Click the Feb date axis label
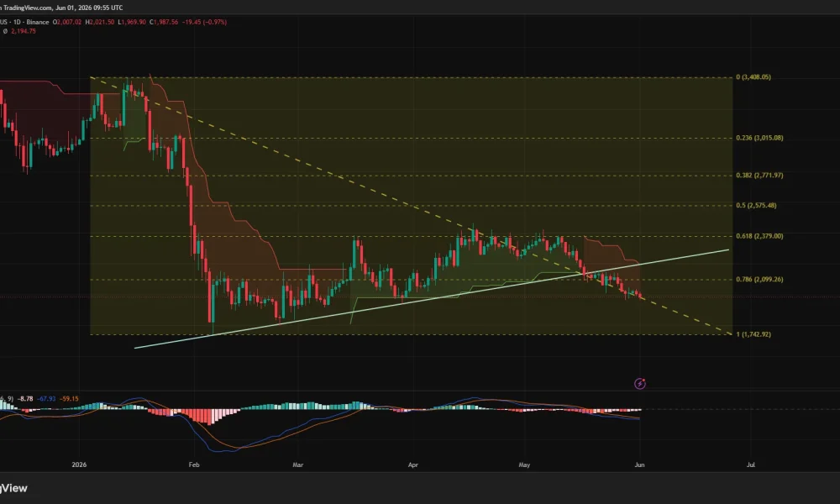Viewport: 840px width, 504px height. coord(194,465)
